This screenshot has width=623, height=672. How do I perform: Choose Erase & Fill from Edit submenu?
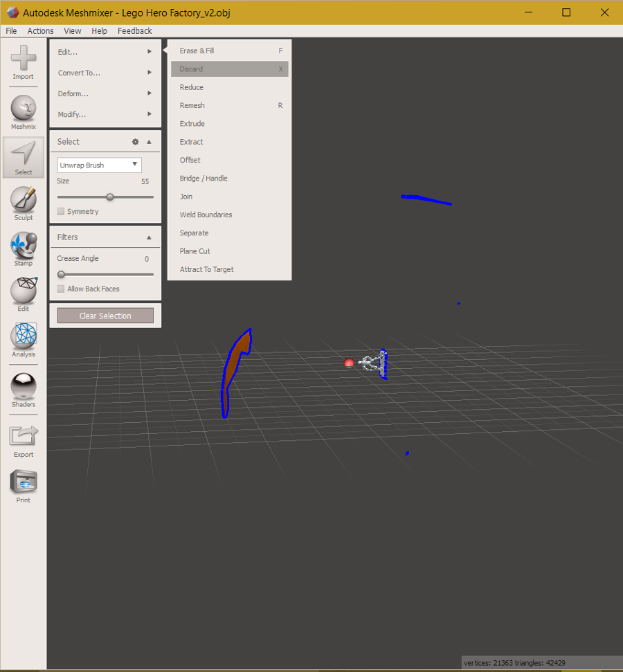pyautogui.click(x=230, y=51)
